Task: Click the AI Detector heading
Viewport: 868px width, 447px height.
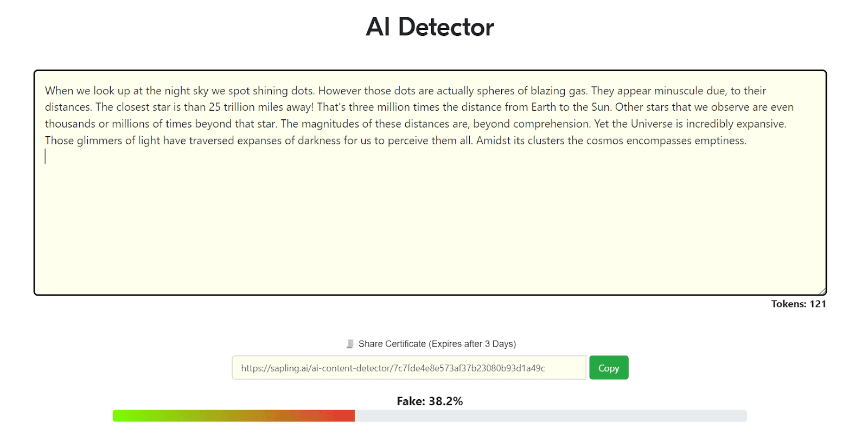Action: (x=430, y=27)
